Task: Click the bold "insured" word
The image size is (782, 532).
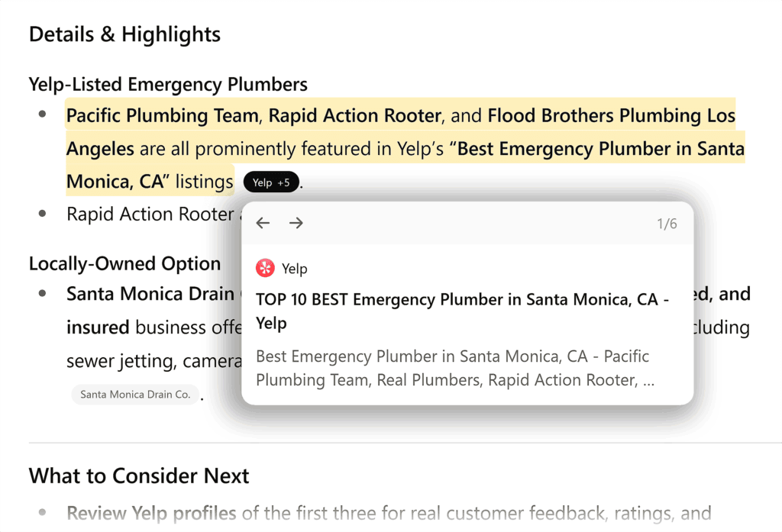Action: click(98, 327)
